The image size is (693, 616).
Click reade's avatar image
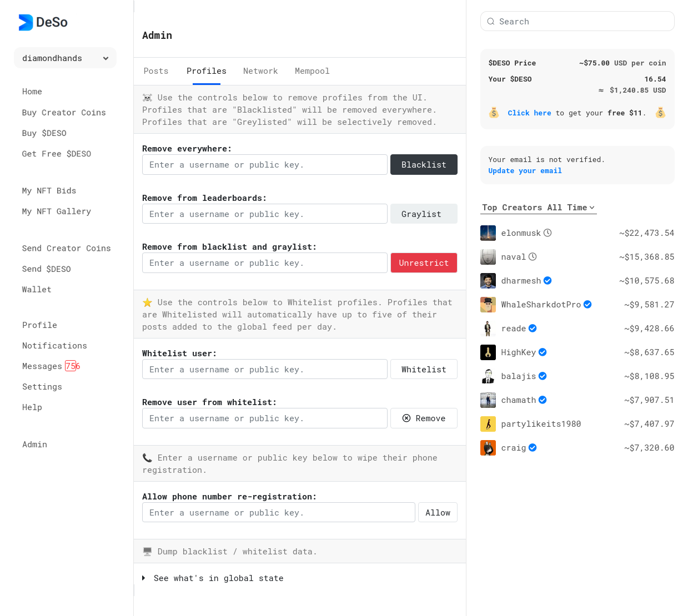488,329
